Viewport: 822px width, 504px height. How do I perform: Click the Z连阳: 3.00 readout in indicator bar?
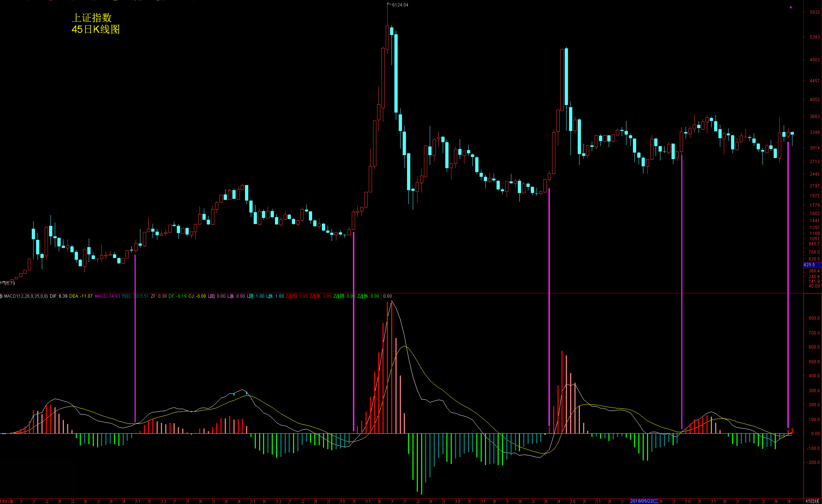tap(297, 296)
